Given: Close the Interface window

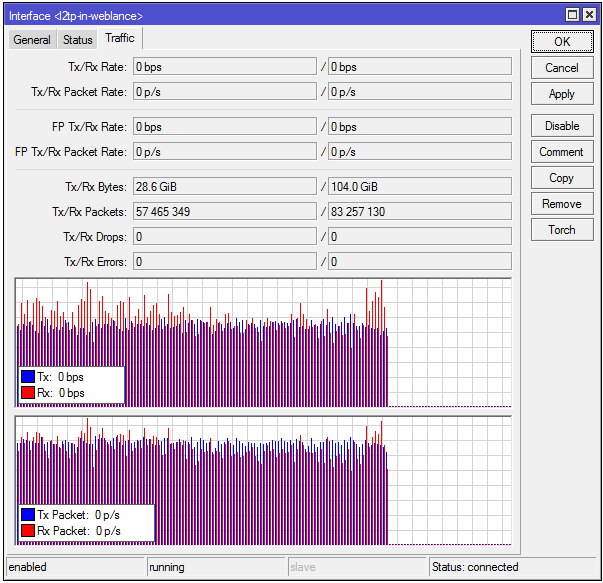Looking at the screenshot, I should 589,15.
